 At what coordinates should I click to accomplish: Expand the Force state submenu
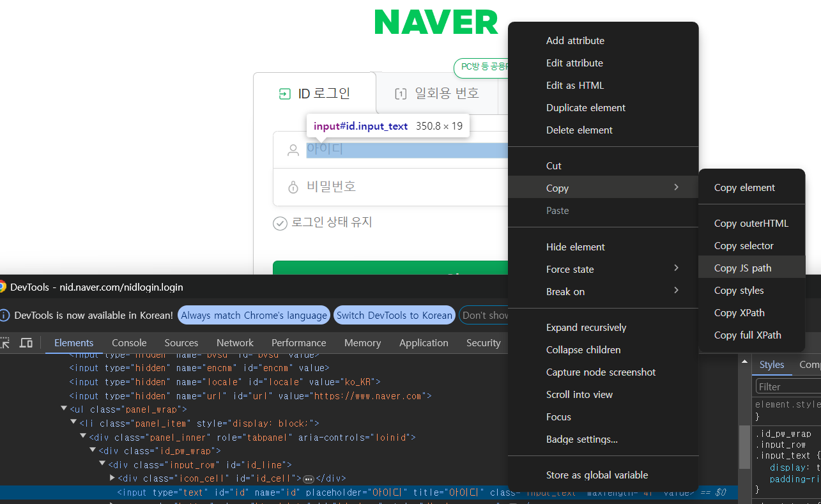pos(603,269)
